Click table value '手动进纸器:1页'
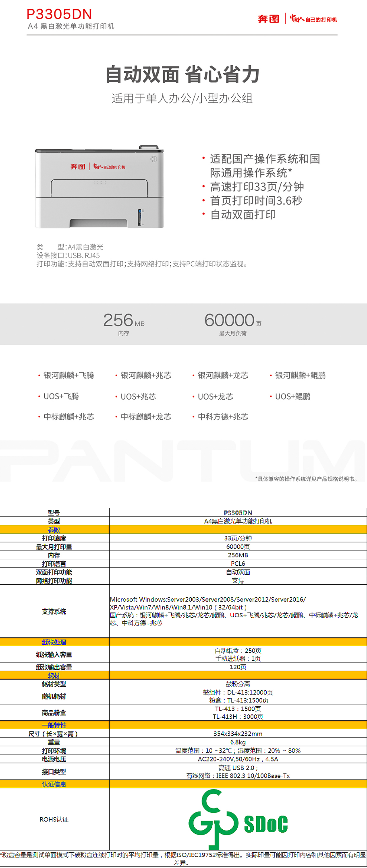Screen dimensions: 367x868 tap(238, 659)
